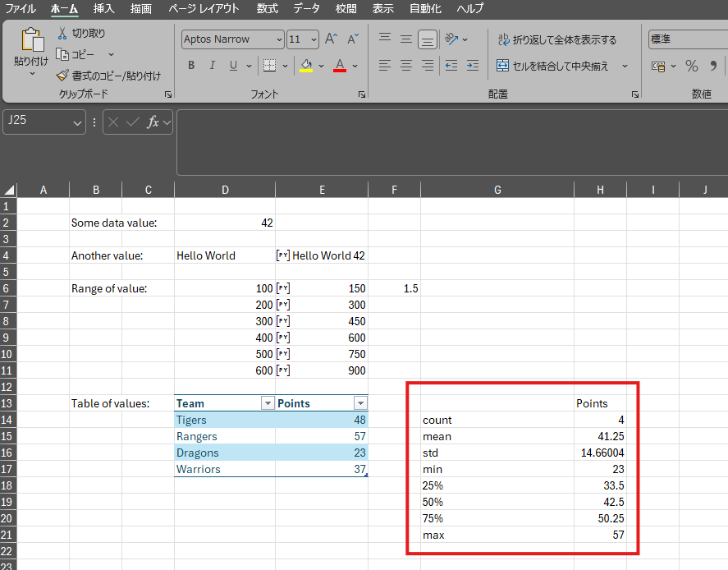This screenshot has height=570, width=728.
Task: Switch to the 挿入 tab
Action: coord(103,8)
